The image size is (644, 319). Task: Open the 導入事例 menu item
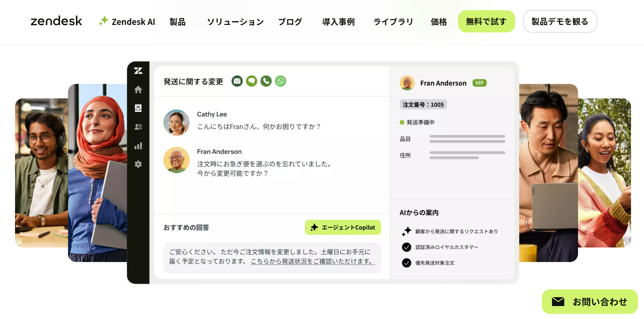(338, 21)
